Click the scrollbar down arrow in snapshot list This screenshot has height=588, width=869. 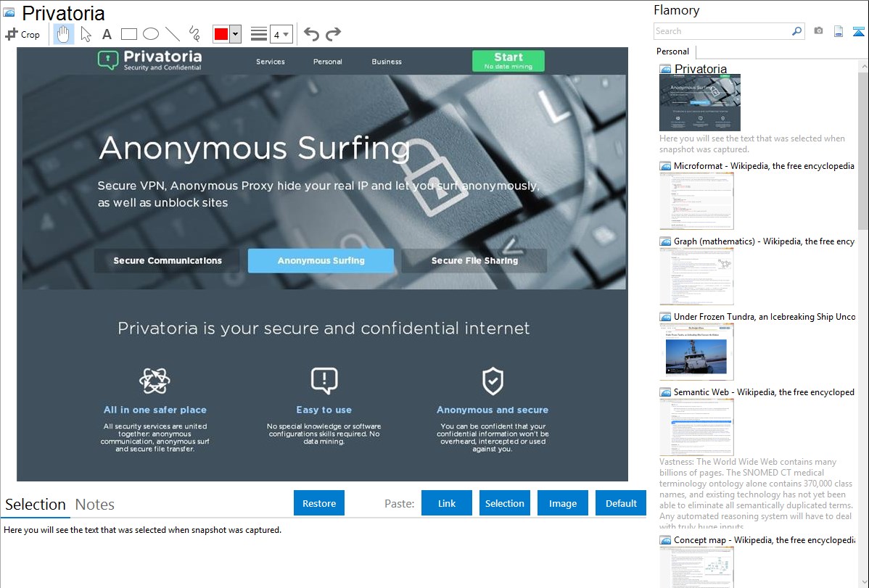click(863, 582)
